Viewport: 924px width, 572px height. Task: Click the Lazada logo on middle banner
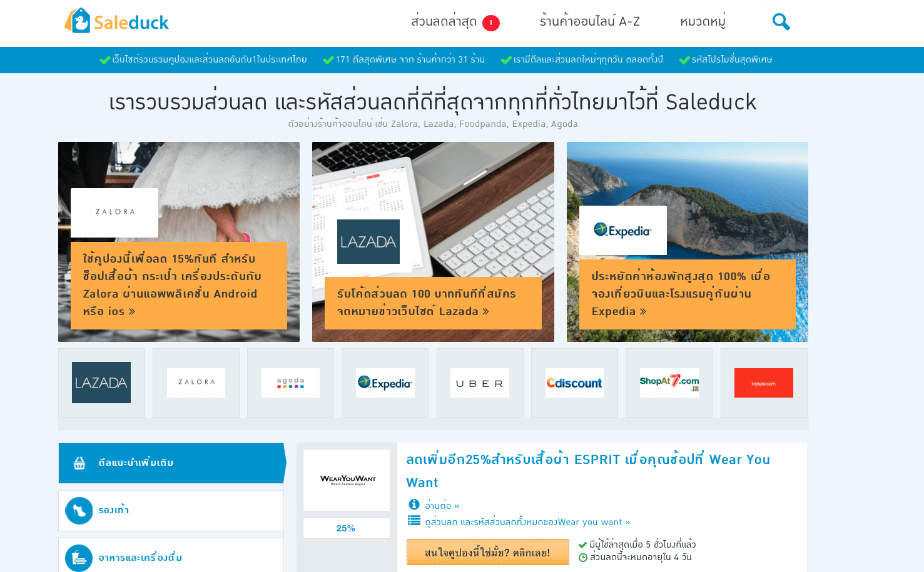(368, 241)
